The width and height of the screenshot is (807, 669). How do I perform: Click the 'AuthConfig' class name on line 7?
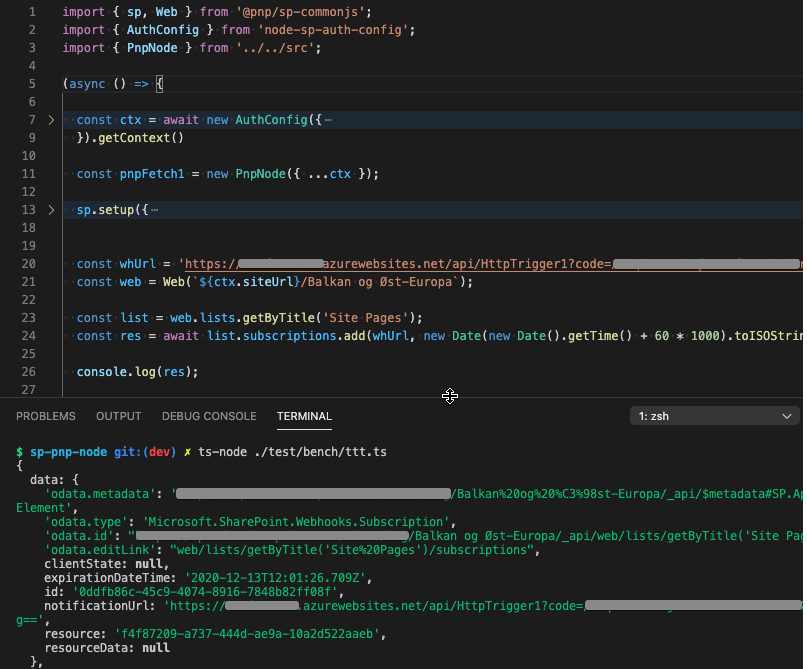271,120
